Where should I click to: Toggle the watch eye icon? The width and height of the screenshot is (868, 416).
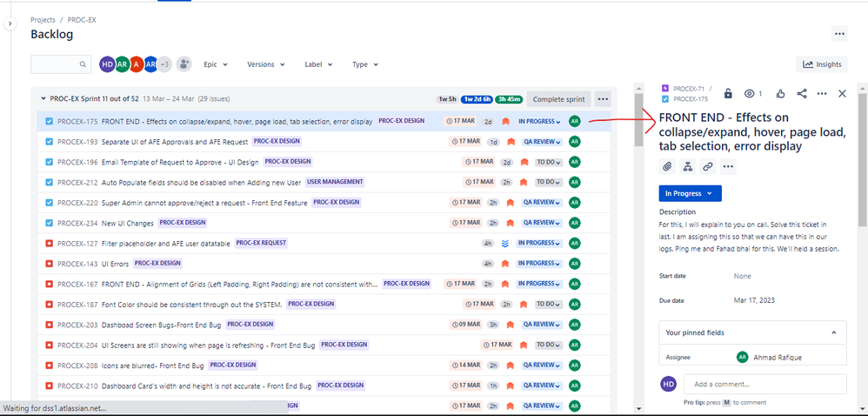[x=749, y=94]
